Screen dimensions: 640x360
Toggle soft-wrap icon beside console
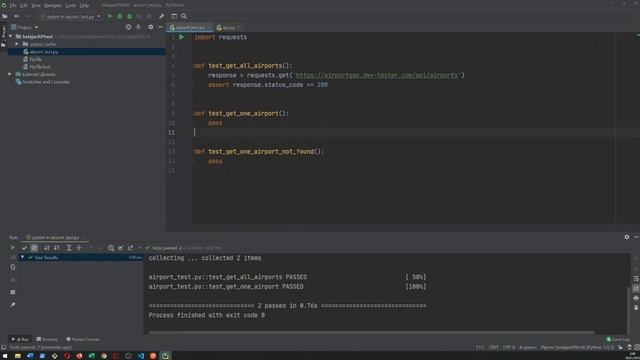636,278
